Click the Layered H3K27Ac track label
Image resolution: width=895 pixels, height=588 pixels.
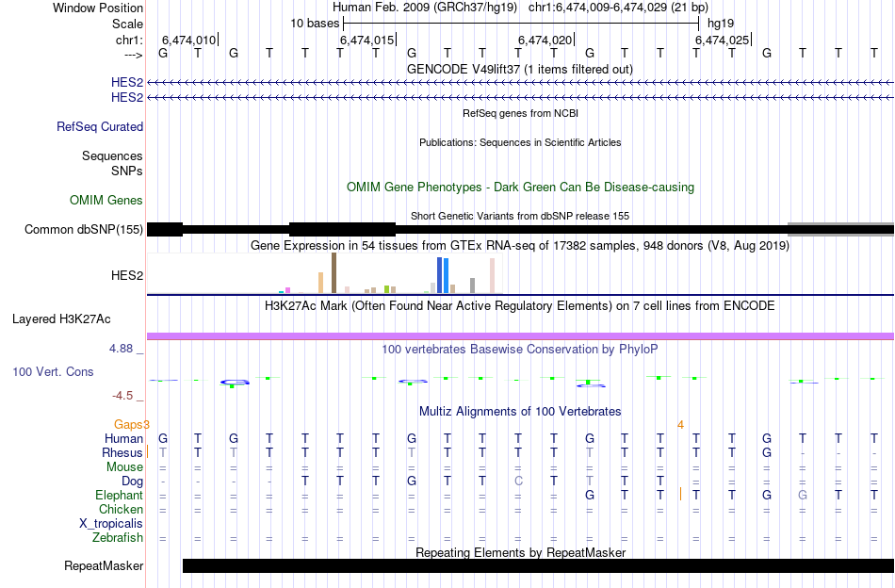pos(61,319)
